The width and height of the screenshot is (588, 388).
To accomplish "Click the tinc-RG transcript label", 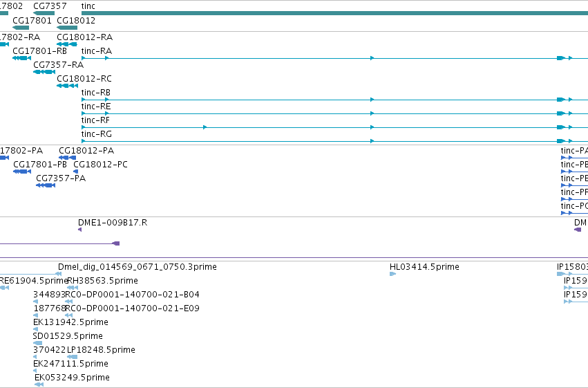I will tap(96, 134).
